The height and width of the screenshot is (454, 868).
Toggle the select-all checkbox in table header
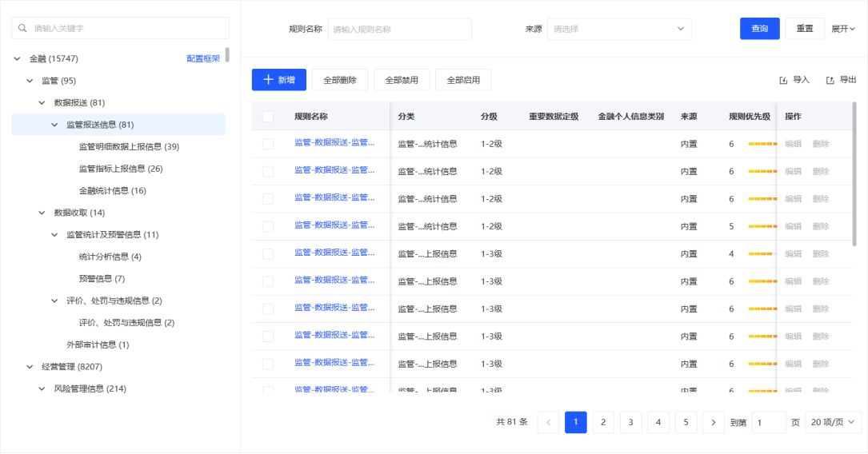(x=268, y=117)
